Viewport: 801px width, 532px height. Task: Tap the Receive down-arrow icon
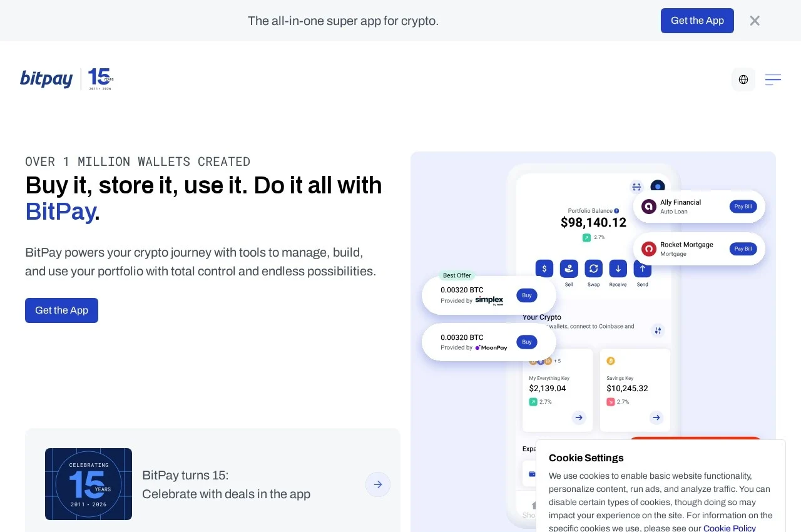(618, 269)
